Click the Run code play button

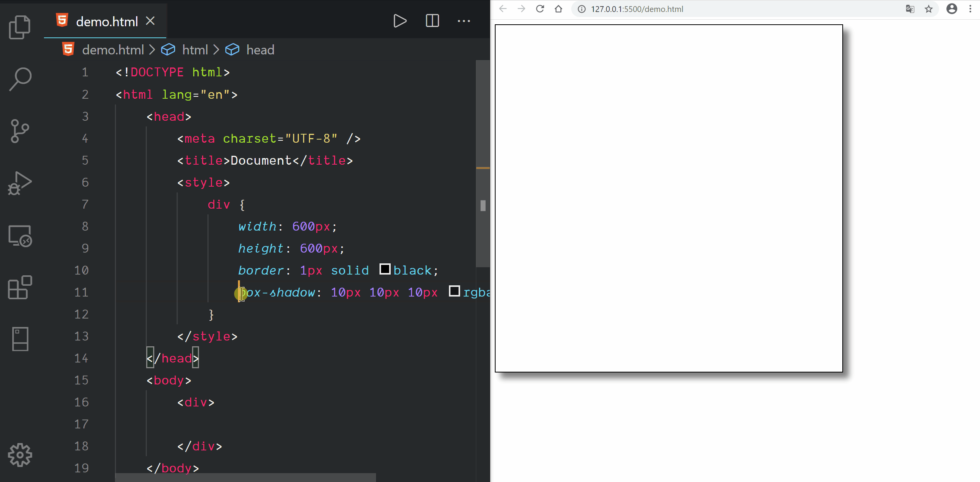pyautogui.click(x=400, y=21)
